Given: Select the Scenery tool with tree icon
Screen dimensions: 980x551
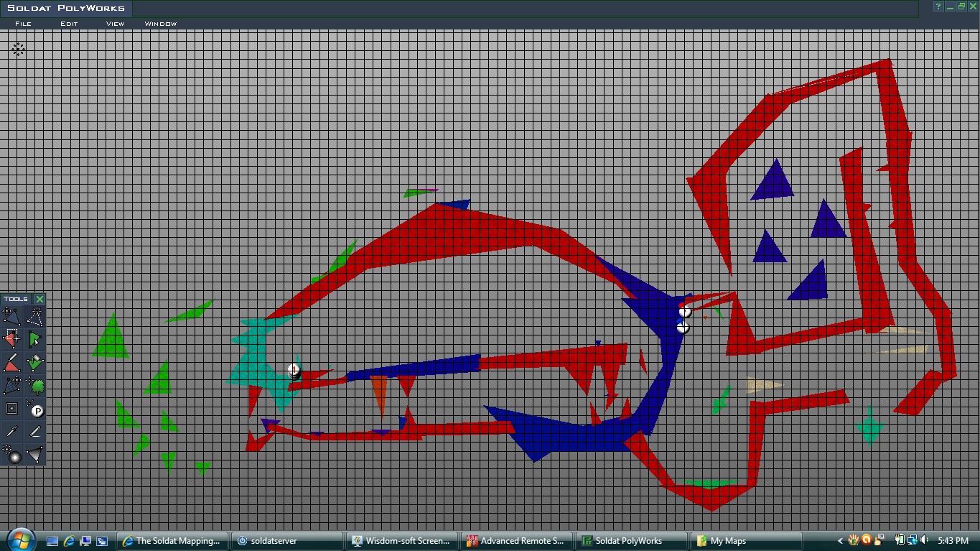Looking at the screenshot, I should (34, 386).
